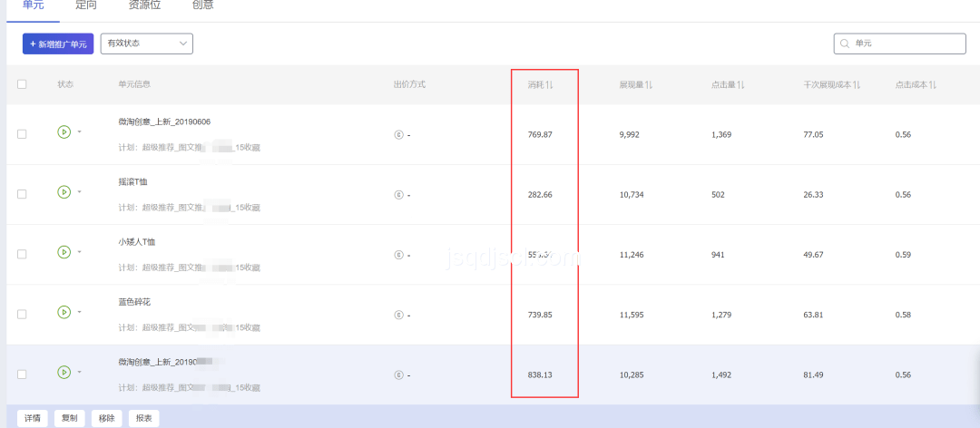This screenshot has height=428, width=980.
Task: Click impressions value 9,992
Action: click(630, 134)
